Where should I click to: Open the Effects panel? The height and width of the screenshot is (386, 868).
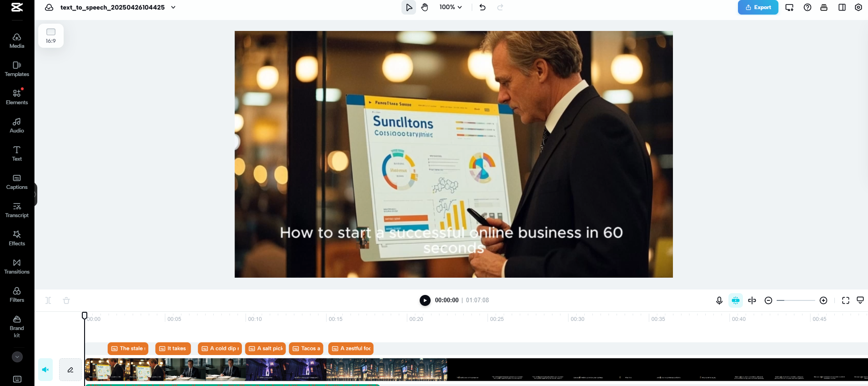click(17, 238)
